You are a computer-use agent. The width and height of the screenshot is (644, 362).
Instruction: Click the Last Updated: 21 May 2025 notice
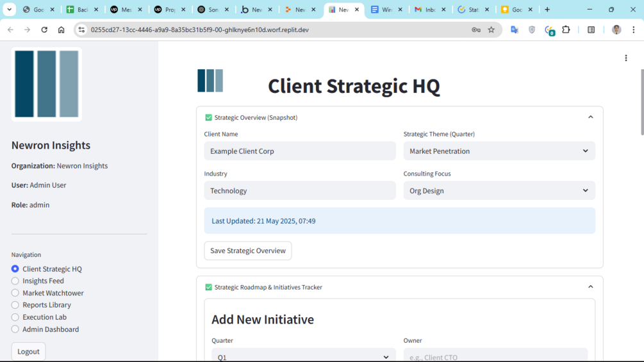coord(400,221)
